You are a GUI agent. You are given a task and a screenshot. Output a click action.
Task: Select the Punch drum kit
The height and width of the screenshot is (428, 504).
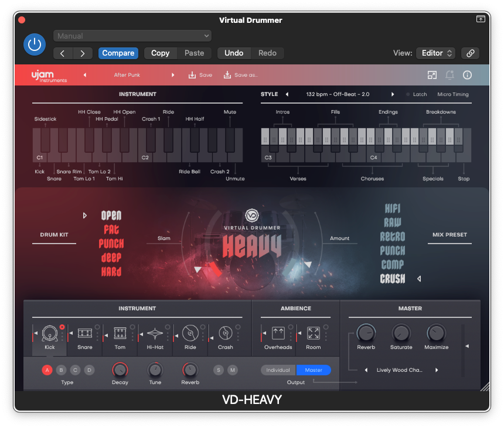[x=111, y=244]
